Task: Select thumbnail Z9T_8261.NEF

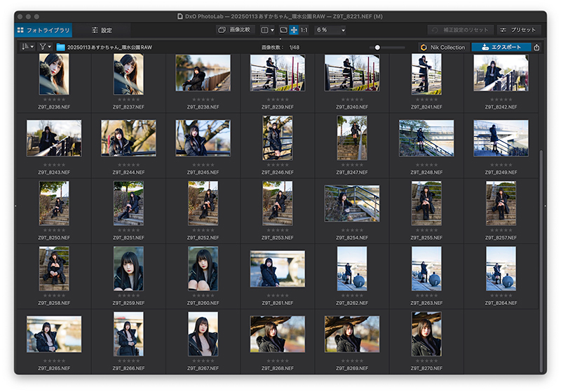Action: (x=277, y=269)
